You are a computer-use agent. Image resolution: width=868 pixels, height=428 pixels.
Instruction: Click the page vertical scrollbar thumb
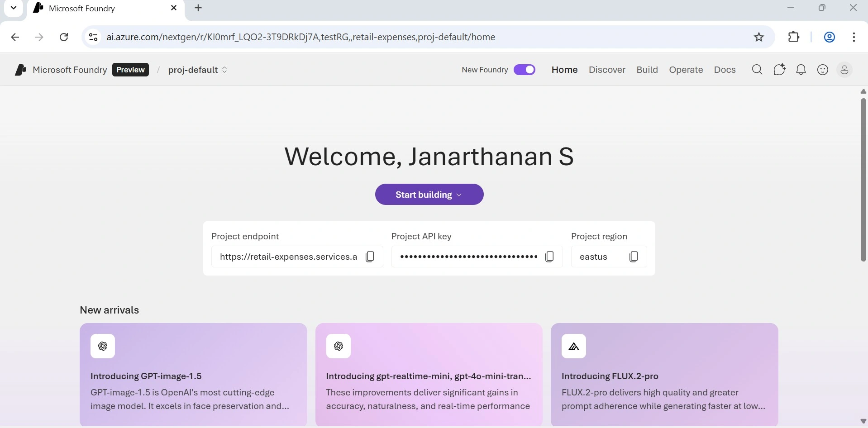(863, 180)
